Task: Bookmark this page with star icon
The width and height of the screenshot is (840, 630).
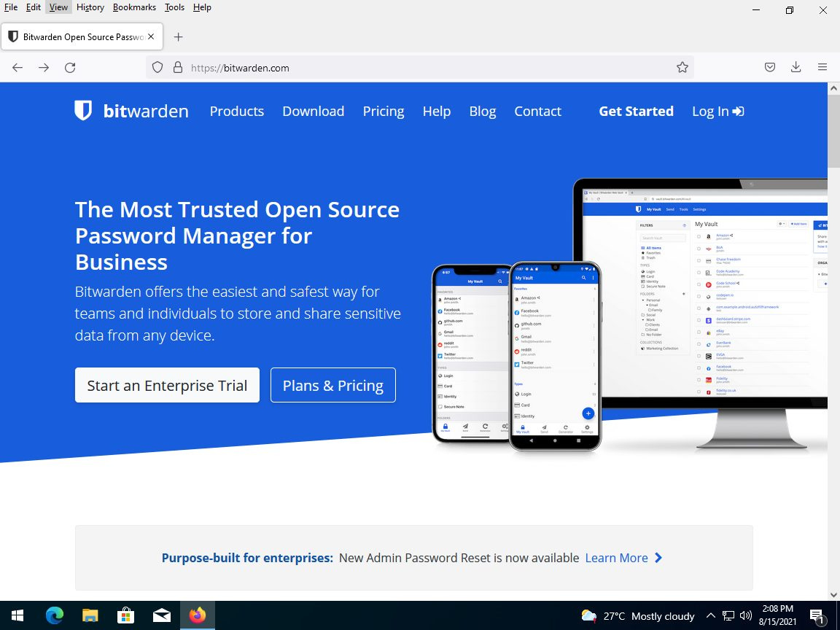Action: (x=682, y=68)
